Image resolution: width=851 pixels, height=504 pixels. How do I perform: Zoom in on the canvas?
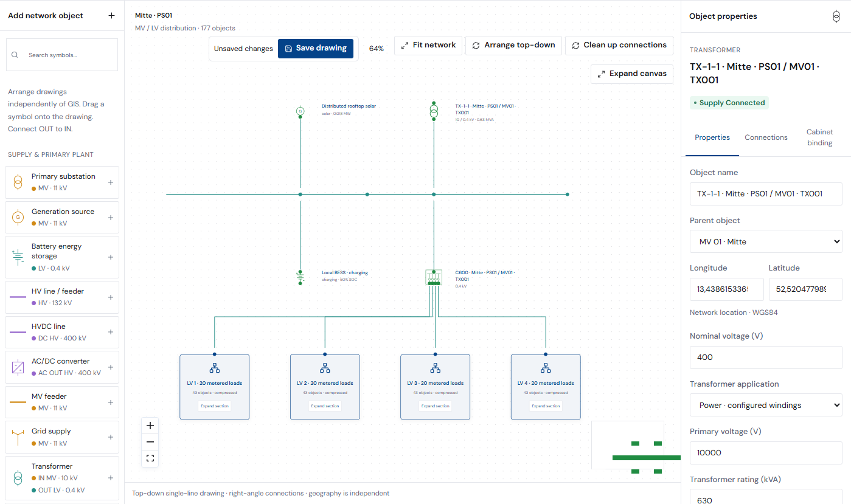150,426
